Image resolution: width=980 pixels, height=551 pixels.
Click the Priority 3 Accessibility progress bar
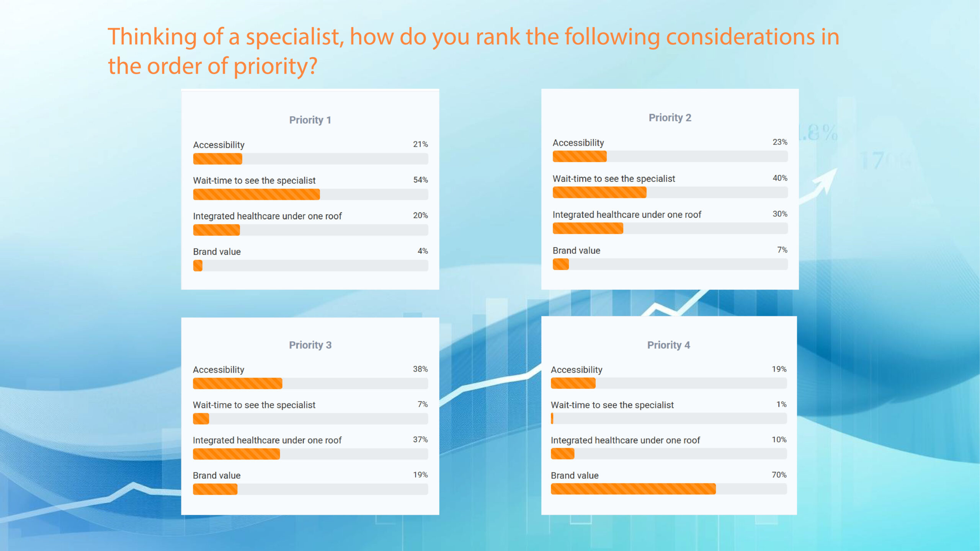tap(310, 384)
